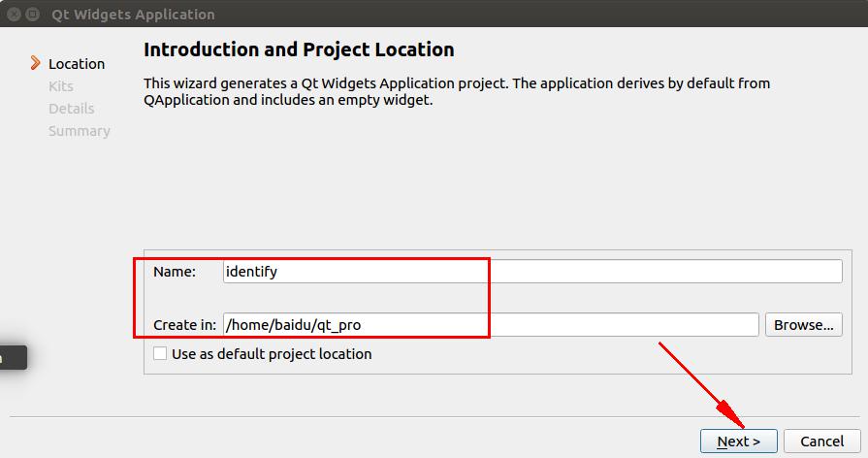This screenshot has height=458, width=868.
Task: Select the Details wizard step
Action: tap(72, 109)
